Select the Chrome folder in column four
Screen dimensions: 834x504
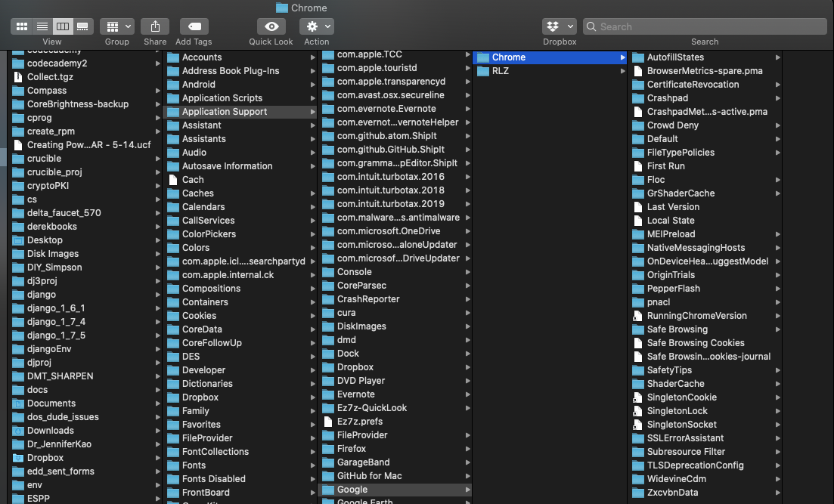[550, 57]
